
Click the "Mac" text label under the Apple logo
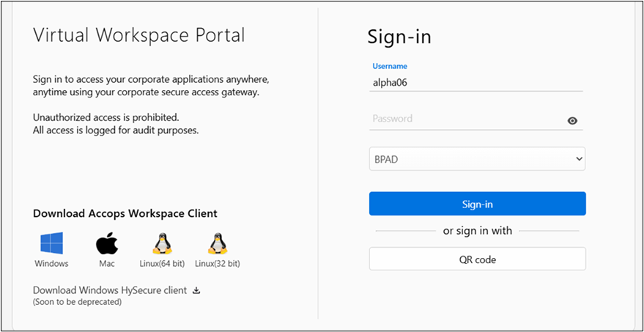tap(107, 264)
